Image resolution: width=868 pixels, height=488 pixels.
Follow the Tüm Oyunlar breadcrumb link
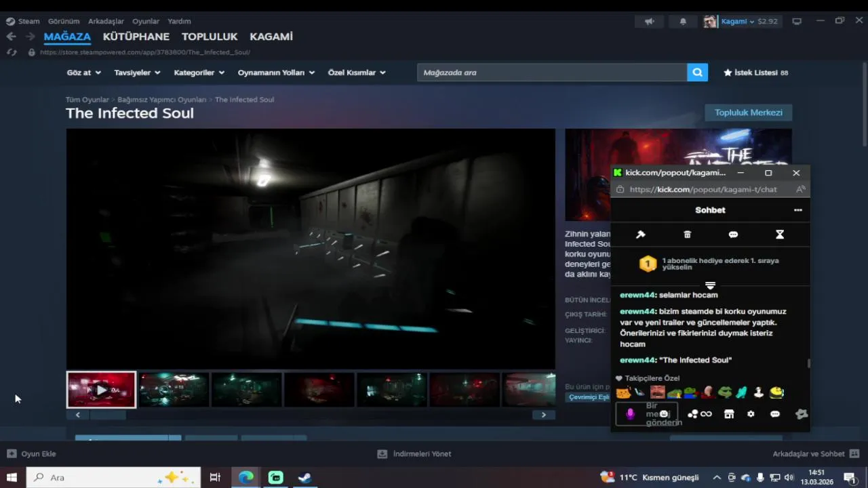pyautogui.click(x=87, y=100)
